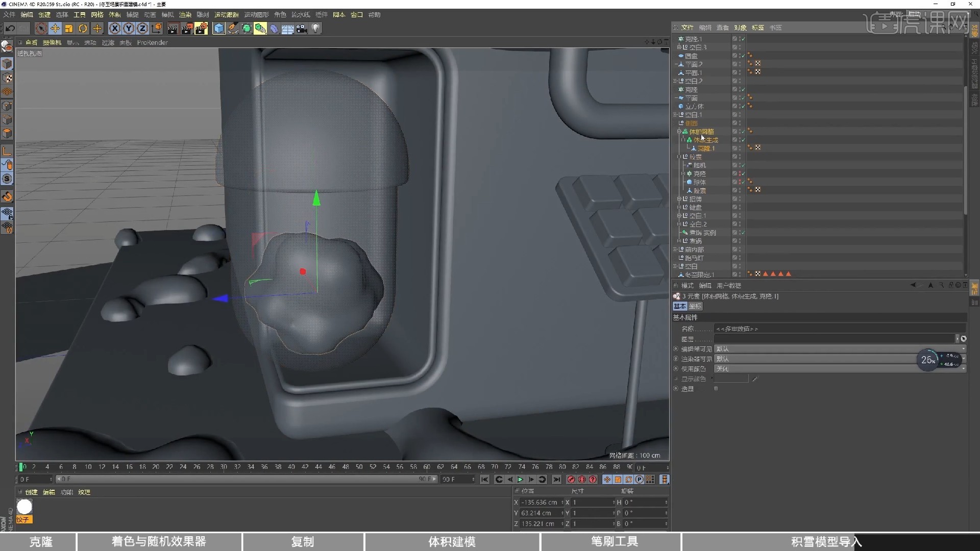Toggle enable checkmark for 体积生成

[743, 140]
